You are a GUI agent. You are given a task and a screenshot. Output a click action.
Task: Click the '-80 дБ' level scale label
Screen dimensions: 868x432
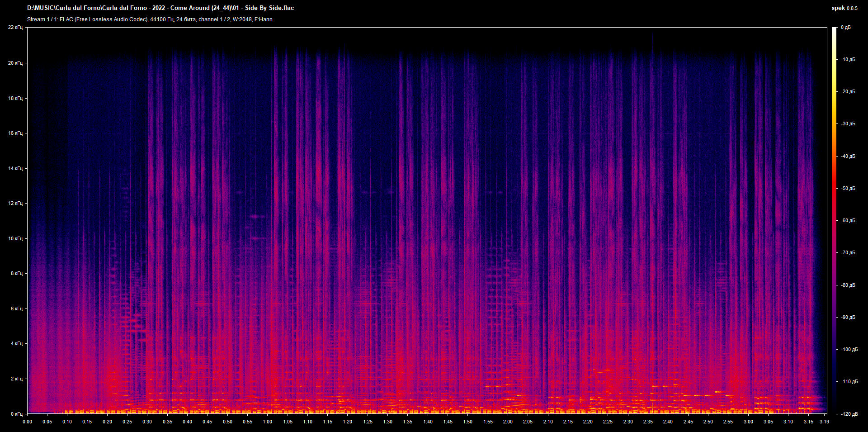pyautogui.click(x=848, y=285)
